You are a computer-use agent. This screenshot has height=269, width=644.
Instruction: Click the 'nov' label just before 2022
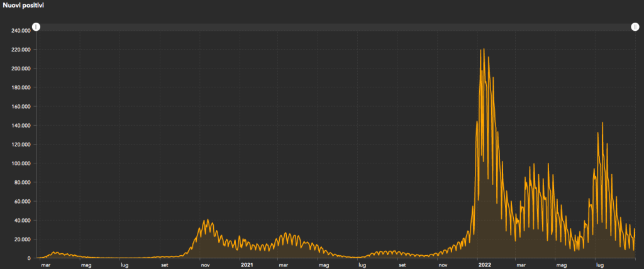(x=443, y=265)
